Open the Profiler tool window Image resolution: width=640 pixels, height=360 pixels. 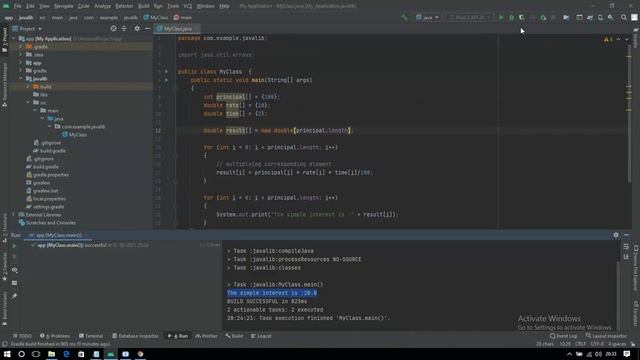pos(207,336)
